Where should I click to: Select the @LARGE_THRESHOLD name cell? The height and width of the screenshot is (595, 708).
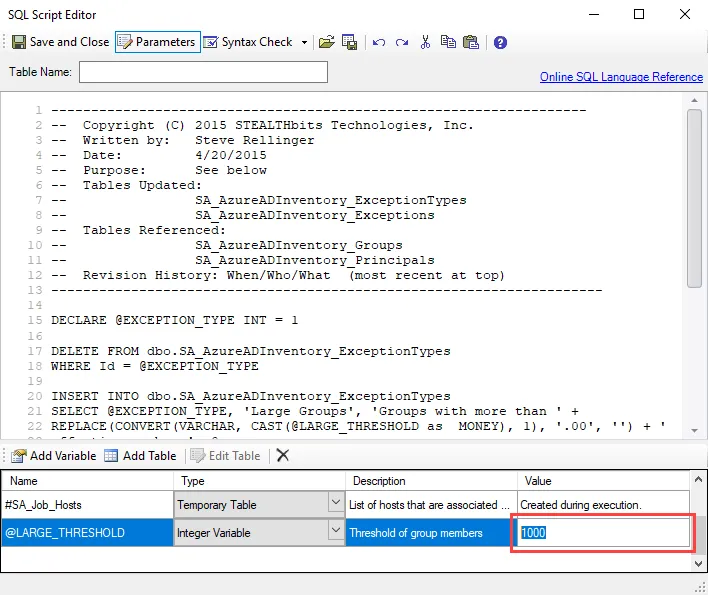pos(87,533)
